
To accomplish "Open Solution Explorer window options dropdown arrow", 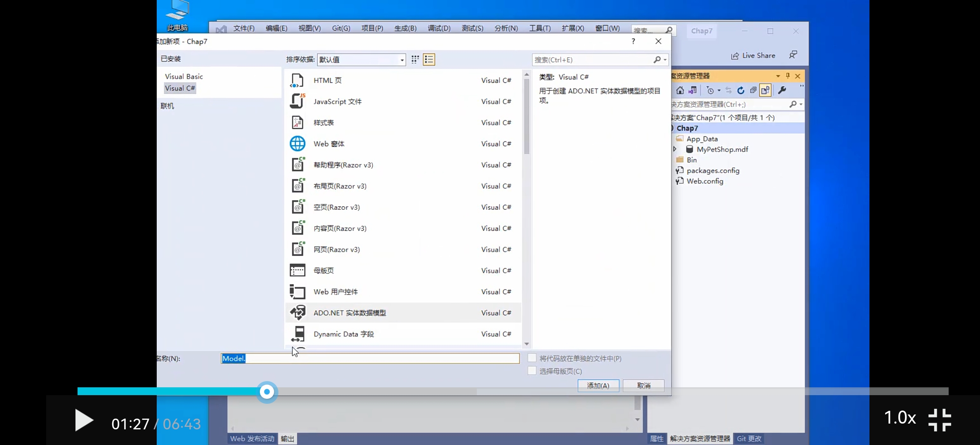I will pyautogui.click(x=778, y=76).
